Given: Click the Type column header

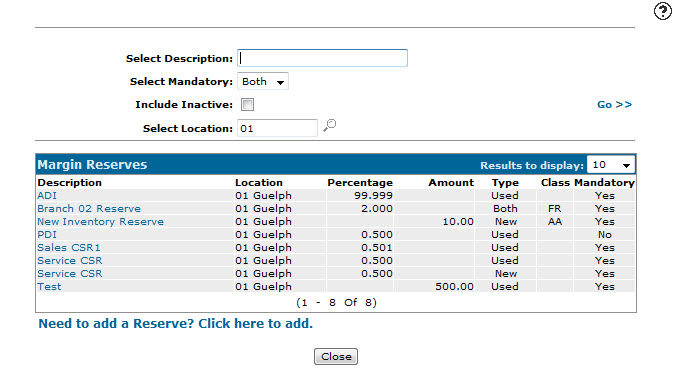Looking at the screenshot, I should point(505,183).
